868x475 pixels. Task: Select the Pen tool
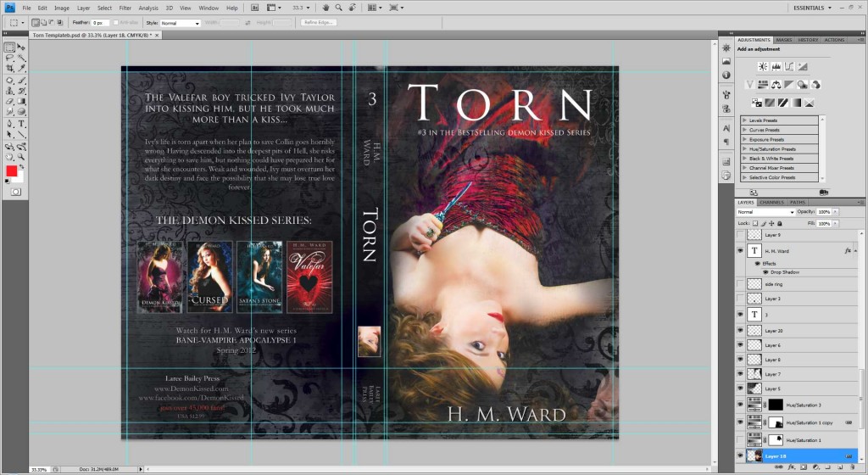click(10, 124)
